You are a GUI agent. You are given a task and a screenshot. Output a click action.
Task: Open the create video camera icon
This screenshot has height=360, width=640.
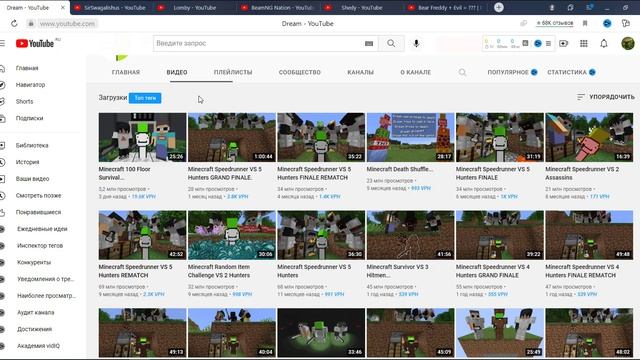(x=563, y=43)
